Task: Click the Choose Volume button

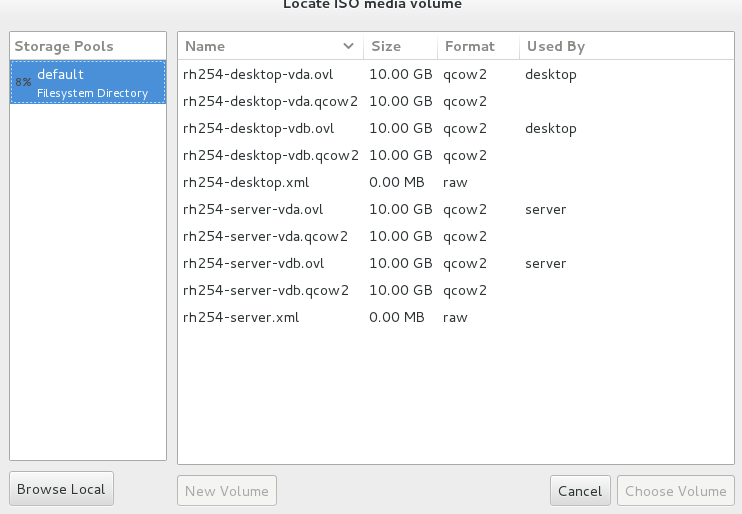Action: pyautogui.click(x=676, y=491)
